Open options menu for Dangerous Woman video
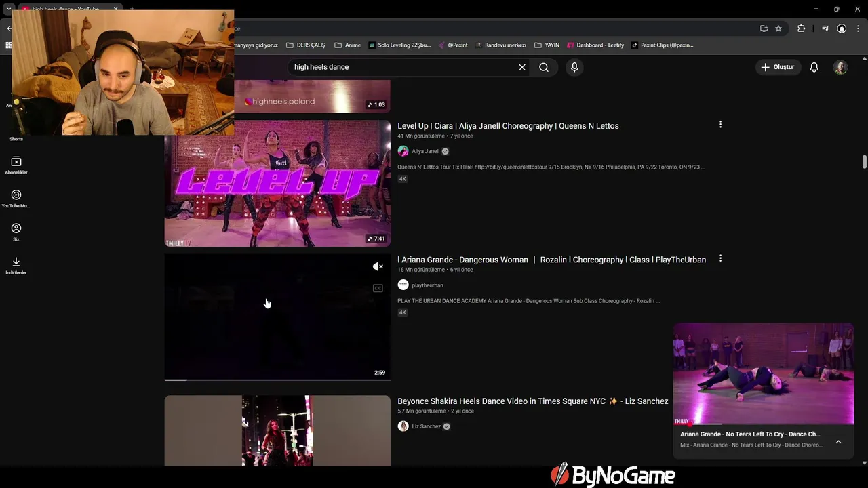This screenshot has height=488, width=868. (720, 258)
